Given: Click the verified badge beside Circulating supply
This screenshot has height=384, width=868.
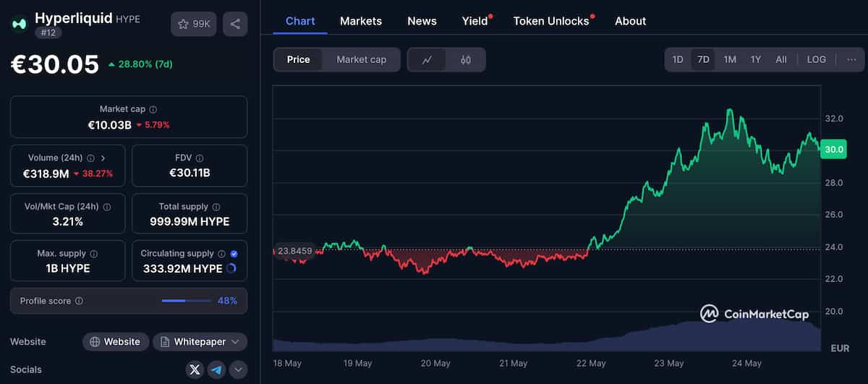Looking at the screenshot, I should (234, 254).
